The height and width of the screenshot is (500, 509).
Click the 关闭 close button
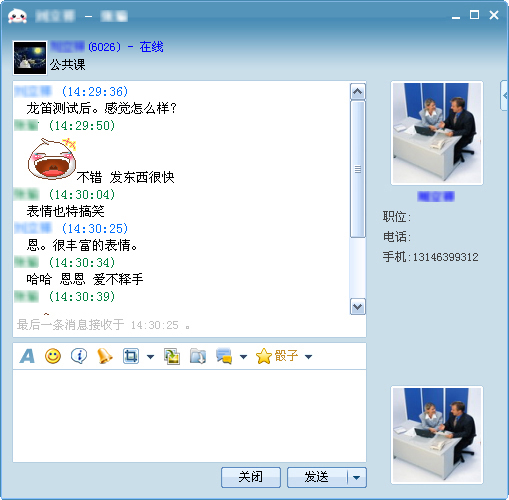(251, 477)
